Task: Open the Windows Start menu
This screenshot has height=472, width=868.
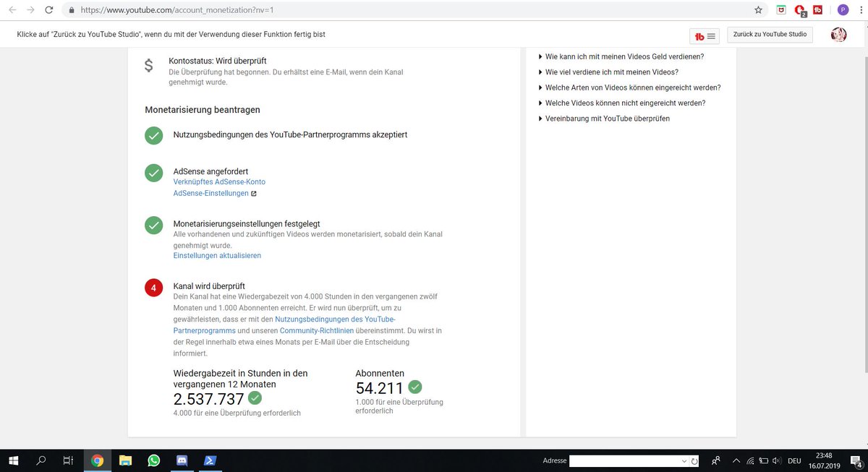Action: coord(14,460)
